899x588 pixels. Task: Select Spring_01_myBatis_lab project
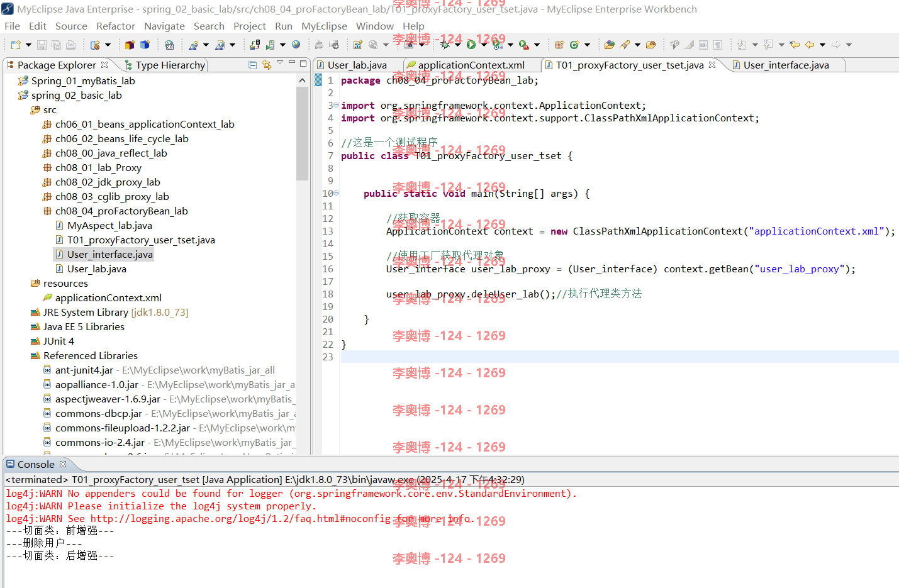coord(83,80)
